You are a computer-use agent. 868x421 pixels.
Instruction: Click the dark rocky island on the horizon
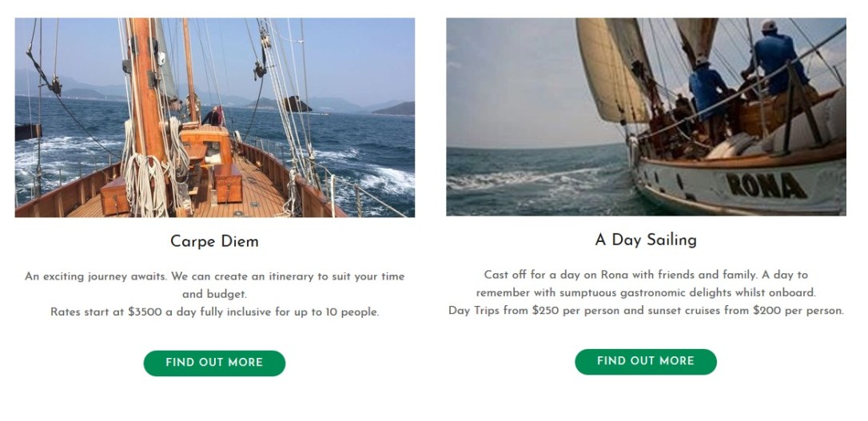[297, 104]
